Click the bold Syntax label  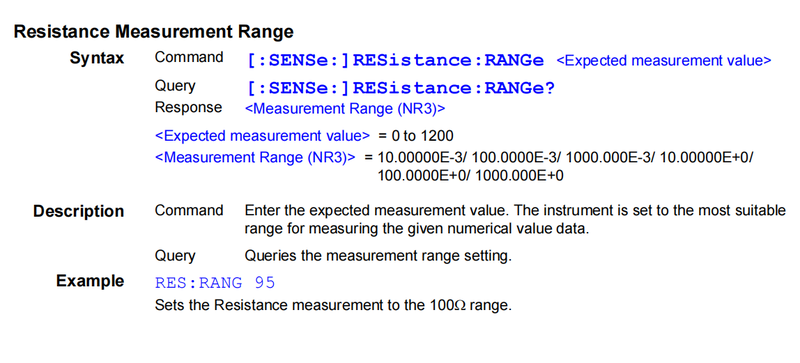97,58
